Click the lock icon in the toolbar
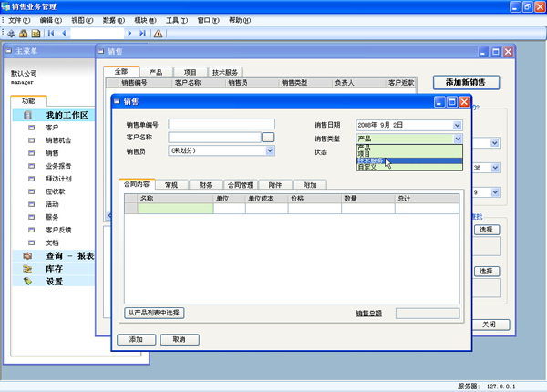This screenshot has height=392, width=547. coord(24,34)
